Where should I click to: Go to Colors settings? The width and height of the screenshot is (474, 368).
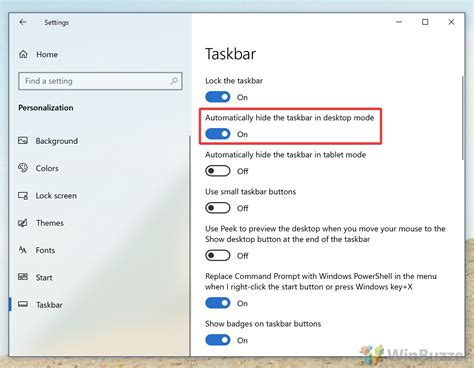[x=47, y=168]
